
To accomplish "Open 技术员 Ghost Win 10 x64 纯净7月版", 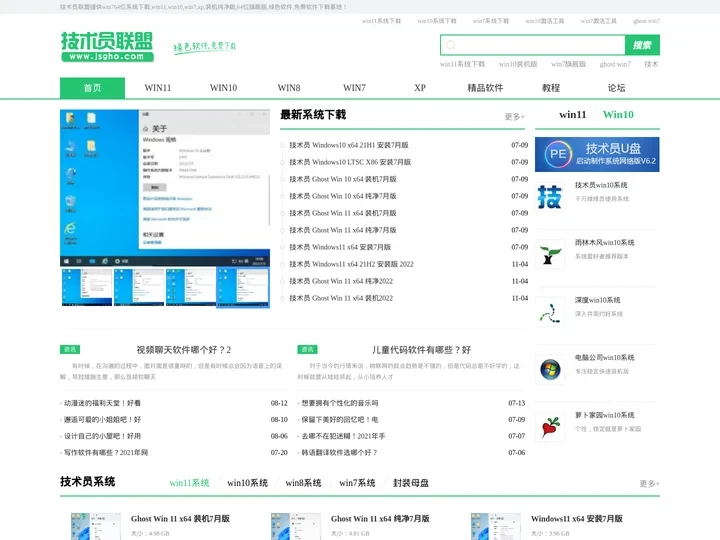I will coord(343,196).
